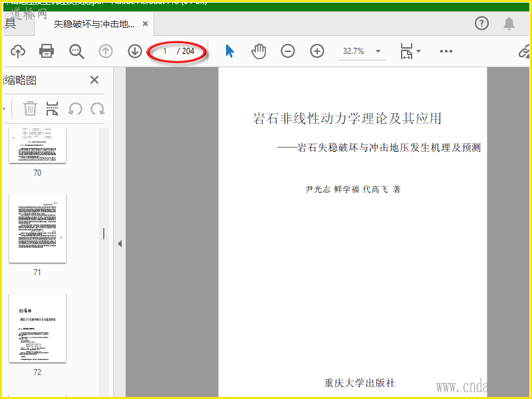Click the subtitle 岩石失稳破坏与冲击地压发生机理及预测
This screenshot has width=532, height=399.
click(x=389, y=148)
